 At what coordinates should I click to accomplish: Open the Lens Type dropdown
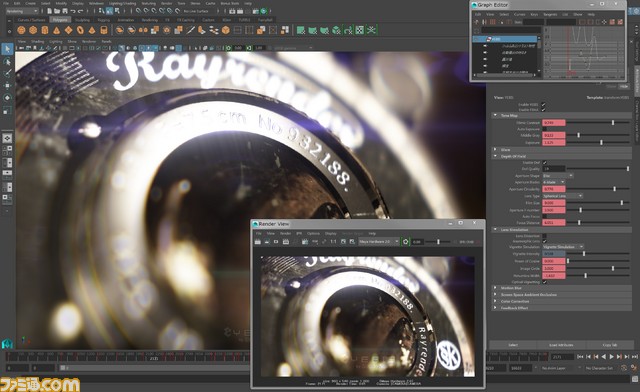[x=562, y=196]
